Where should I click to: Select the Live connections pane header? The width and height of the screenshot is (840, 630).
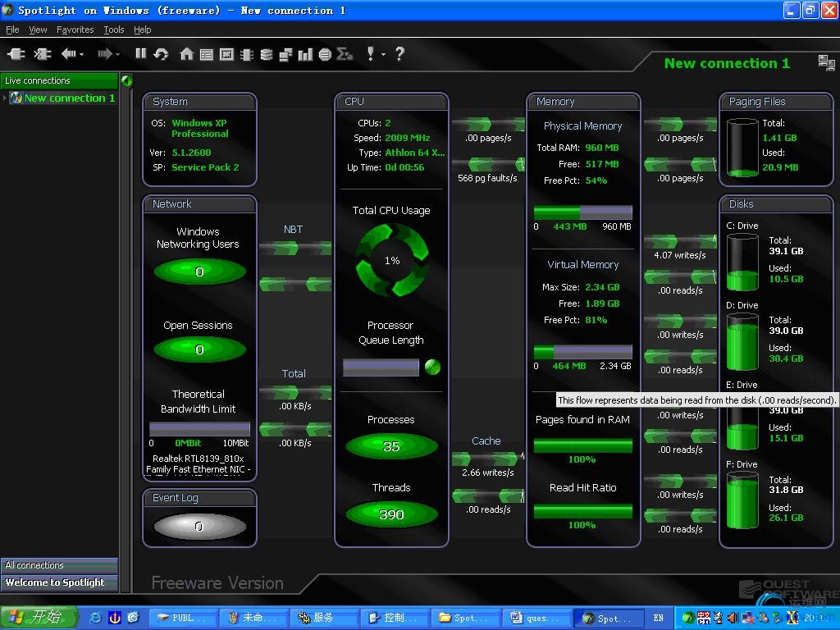pos(59,80)
